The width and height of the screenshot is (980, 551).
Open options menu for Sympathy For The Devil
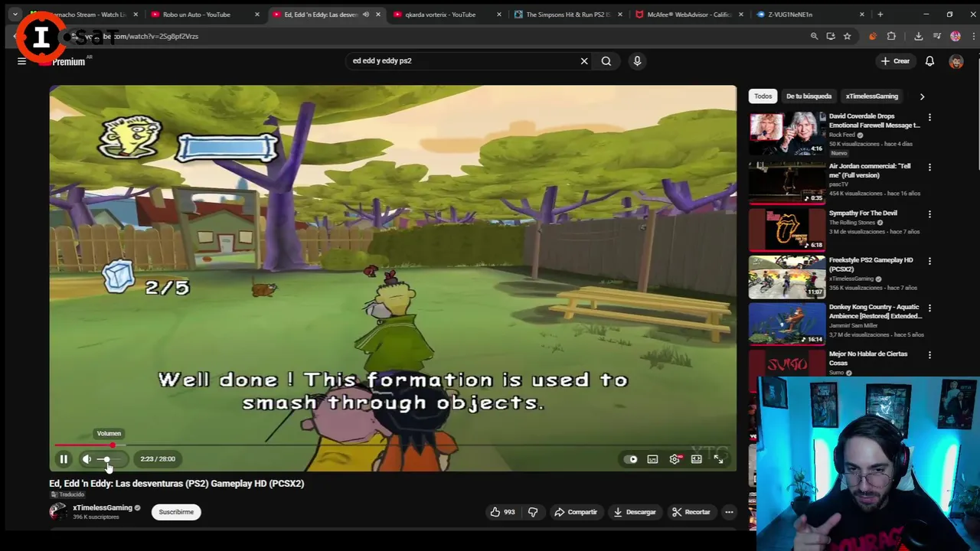click(929, 214)
